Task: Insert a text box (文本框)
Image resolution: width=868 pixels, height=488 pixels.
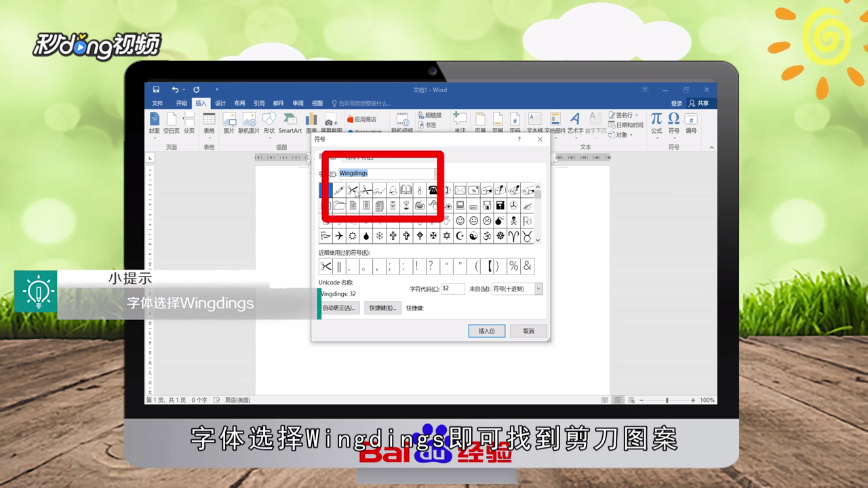Action: tap(535, 123)
